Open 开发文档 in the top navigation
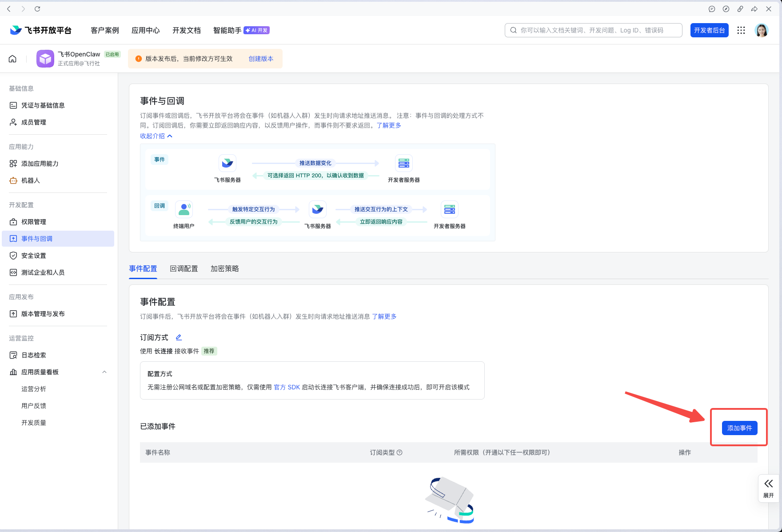Viewport: 782px width, 532px height. (x=186, y=30)
